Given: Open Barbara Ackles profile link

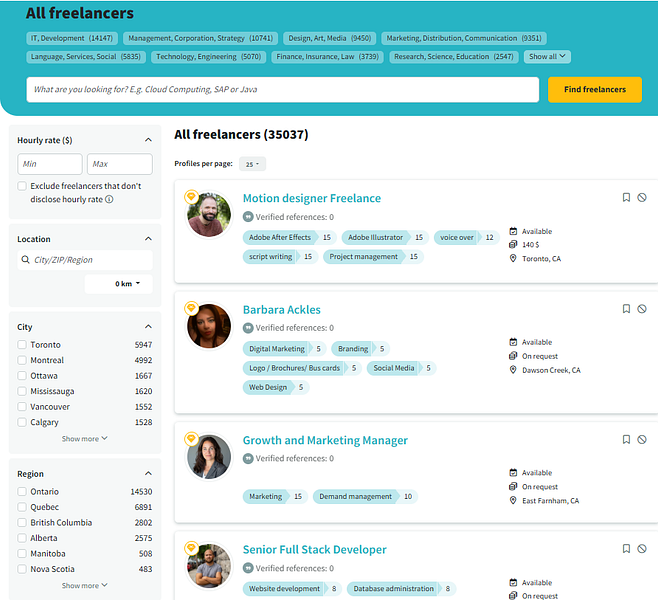Looking at the screenshot, I should (x=282, y=310).
